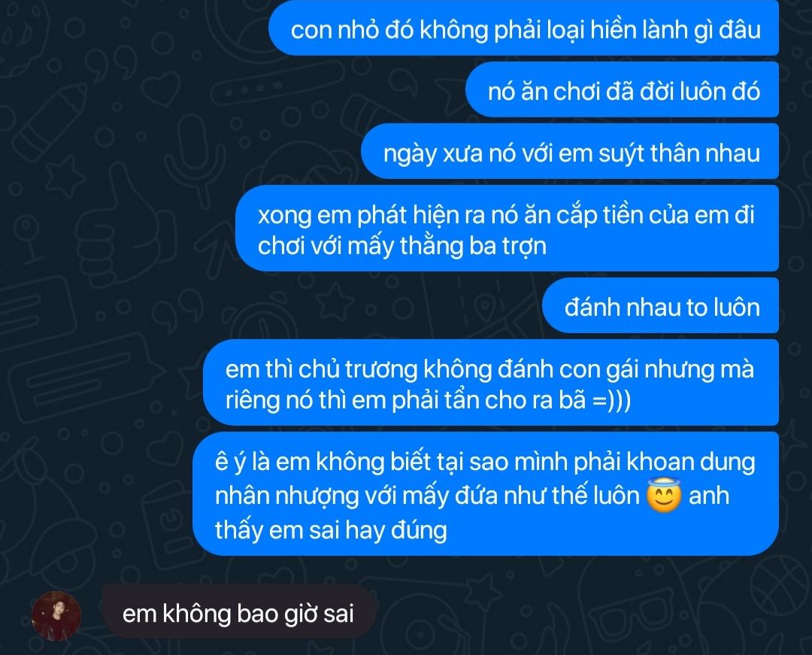
Task: Click the line 'nhân nhượng với mấy đứa như thế luôn'
Action: pyautogui.click(x=427, y=496)
